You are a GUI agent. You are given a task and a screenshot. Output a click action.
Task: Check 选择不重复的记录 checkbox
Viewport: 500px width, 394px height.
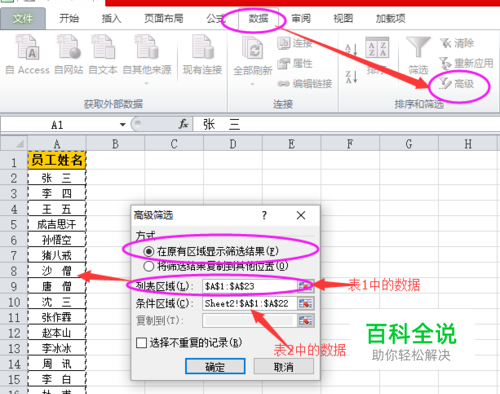pyautogui.click(x=142, y=343)
